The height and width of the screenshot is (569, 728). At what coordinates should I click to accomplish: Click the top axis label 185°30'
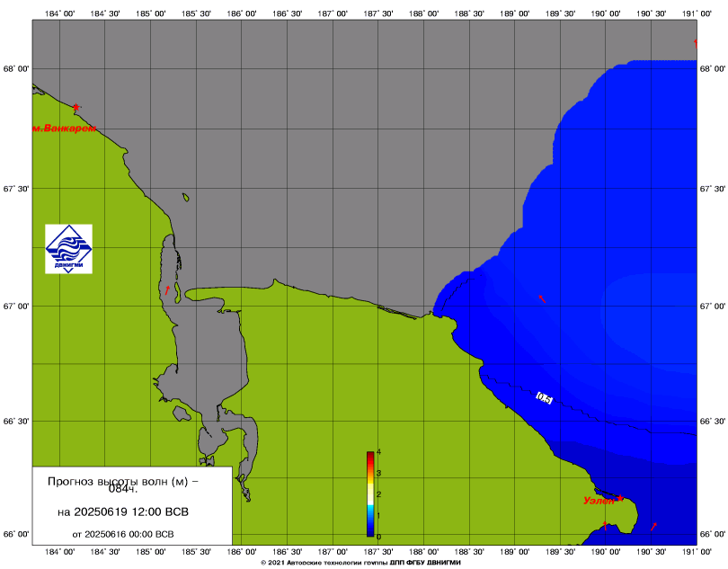pyautogui.click(x=196, y=13)
